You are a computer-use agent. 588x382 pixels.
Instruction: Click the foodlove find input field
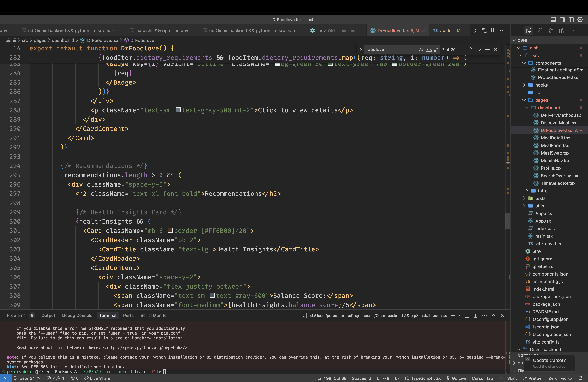click(390, 50)
